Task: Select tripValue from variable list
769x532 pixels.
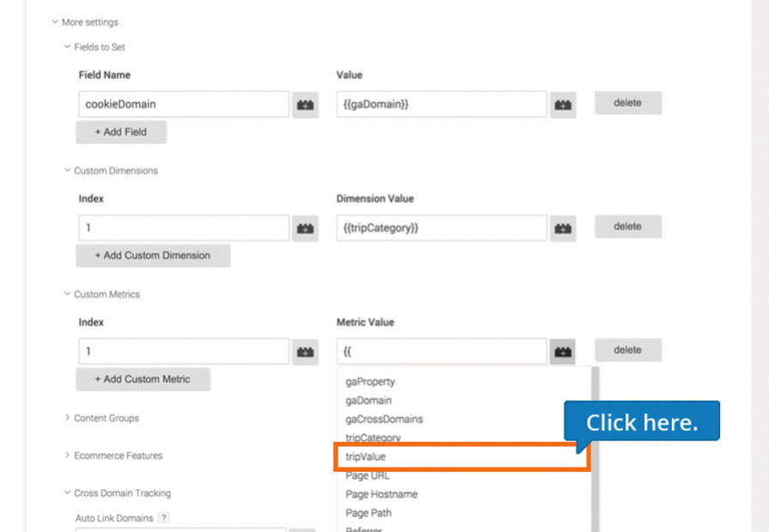Action: click(x=462, y=457)
